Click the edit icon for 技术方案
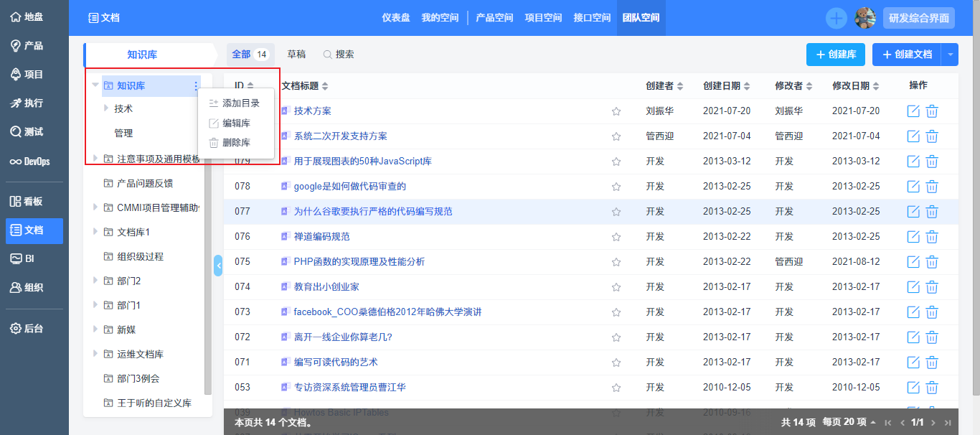The height and width of the screenshot is (435, 980). [913, 111]
